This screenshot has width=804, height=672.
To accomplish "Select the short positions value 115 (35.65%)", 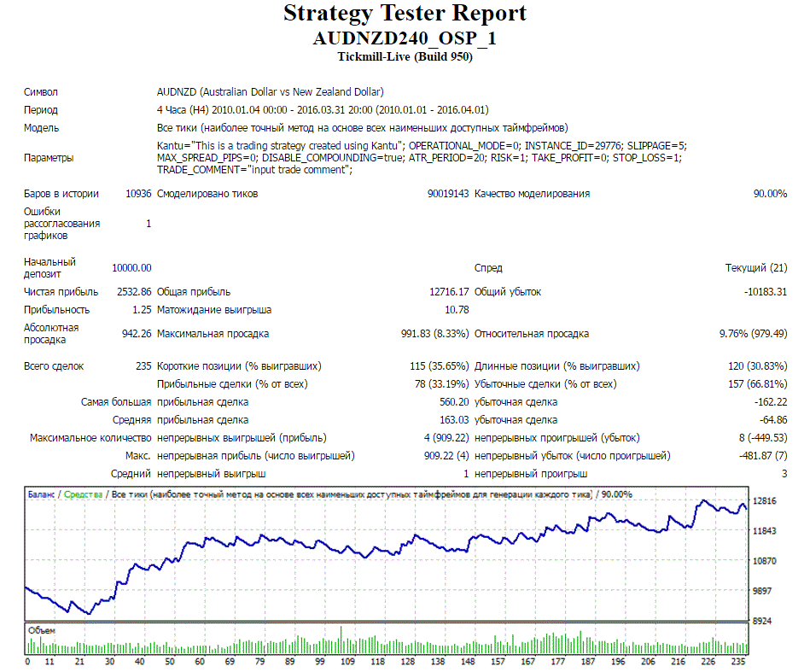I will pyautogui.click(x=440, y=366).
